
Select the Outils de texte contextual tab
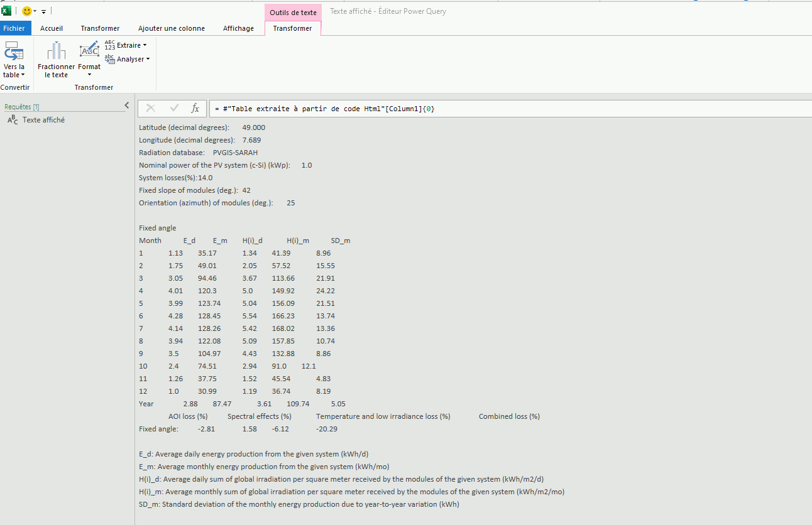(x=293, y=13)
